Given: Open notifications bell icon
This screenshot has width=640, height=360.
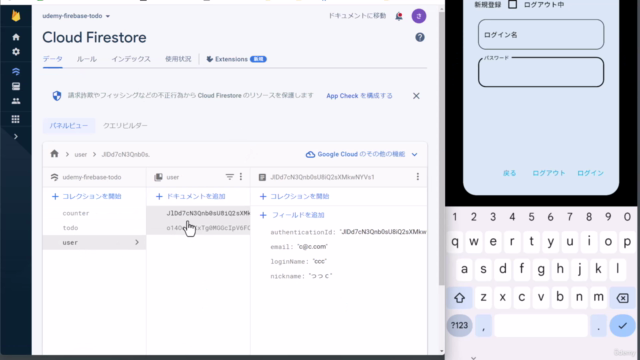Looking at the screenshot, I should coord(399,16).
